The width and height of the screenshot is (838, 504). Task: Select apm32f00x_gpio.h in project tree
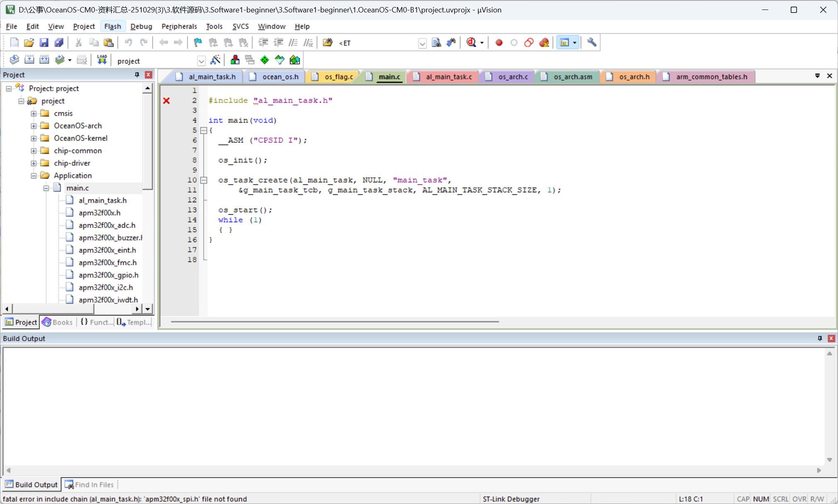tap(108, 275)
